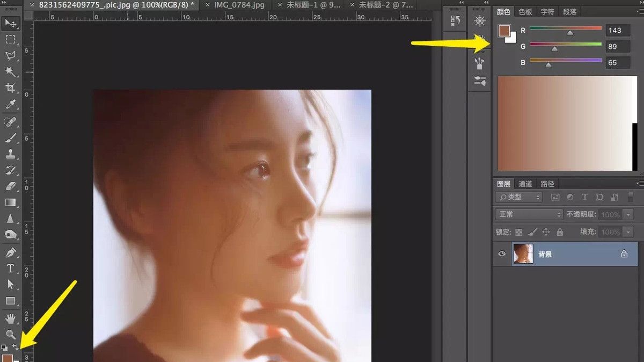Toggle lock image pixels brush icon
The height and width of the screenshot is (362, 644).
(x=532, y=232)
